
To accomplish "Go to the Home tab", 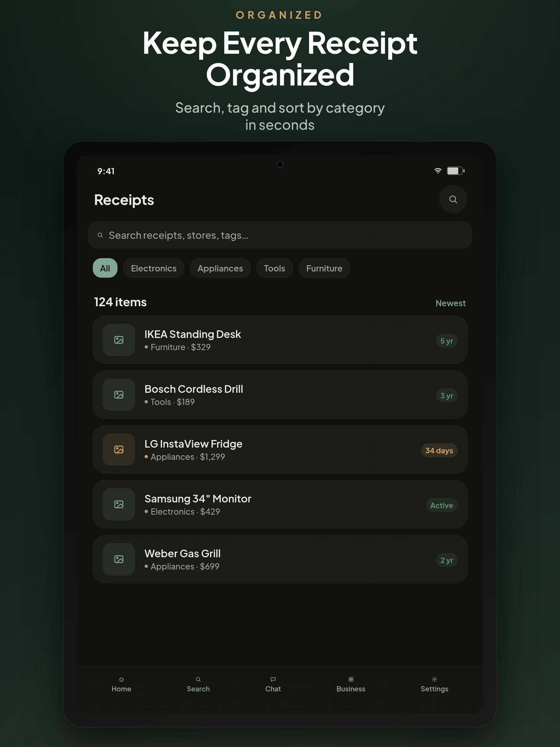I will coord(121,684).
